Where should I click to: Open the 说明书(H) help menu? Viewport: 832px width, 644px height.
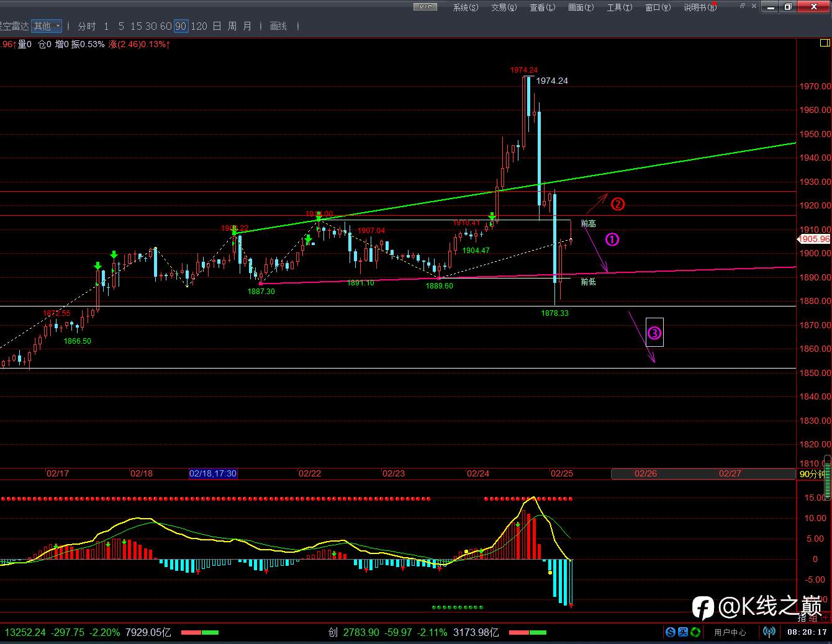[700, 7]
